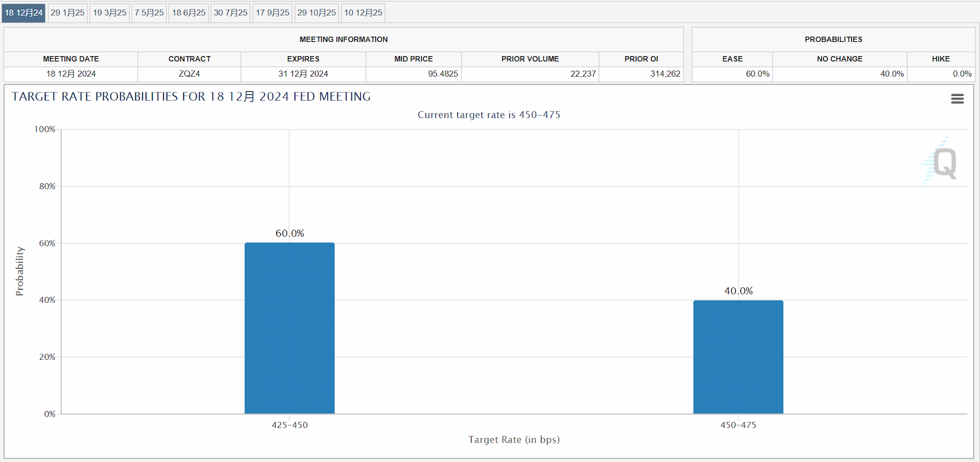
Task: Select the 29 10月25 meeting tab
Action: pyautogui.click(x=316, y=13)
